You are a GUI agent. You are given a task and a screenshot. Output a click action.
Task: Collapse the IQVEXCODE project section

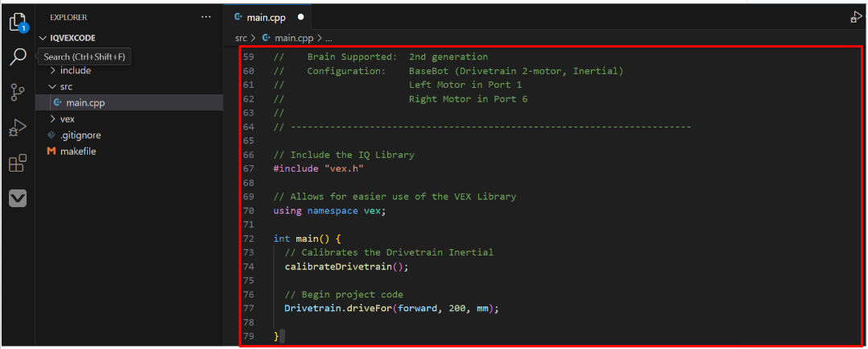[x=72, y=38]
